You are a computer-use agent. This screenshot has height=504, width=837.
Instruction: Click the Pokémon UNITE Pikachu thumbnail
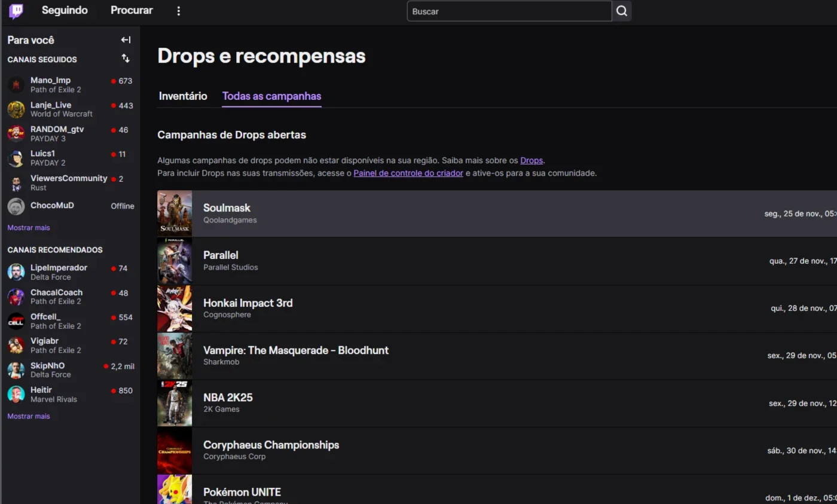175,490
